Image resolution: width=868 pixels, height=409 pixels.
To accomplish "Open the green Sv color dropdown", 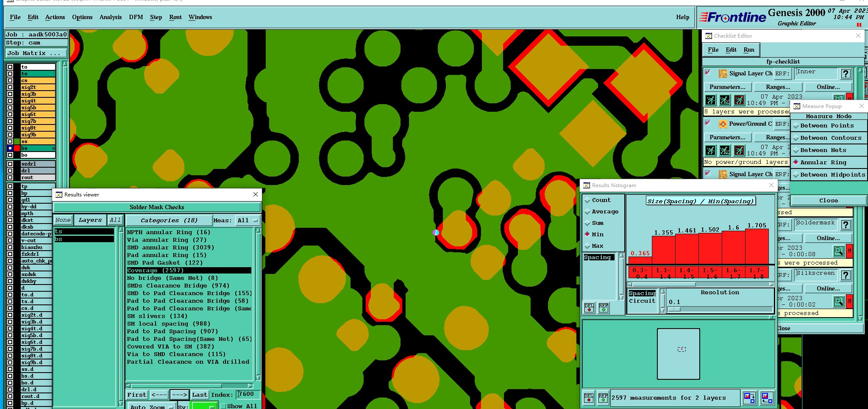I will pyautogui.click(x=204, y=406).
